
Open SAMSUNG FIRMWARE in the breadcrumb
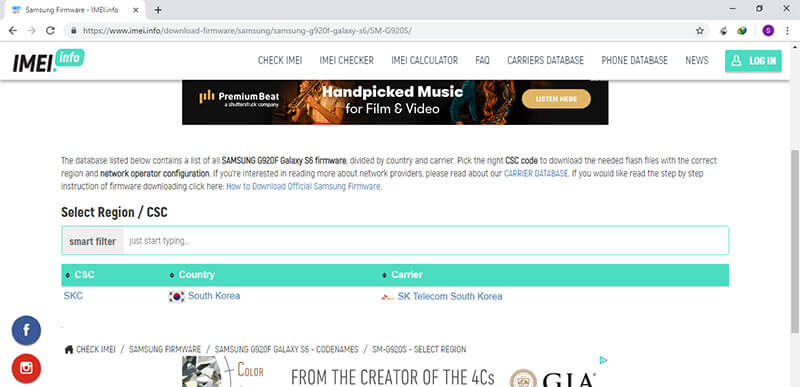tap(165, 349)
